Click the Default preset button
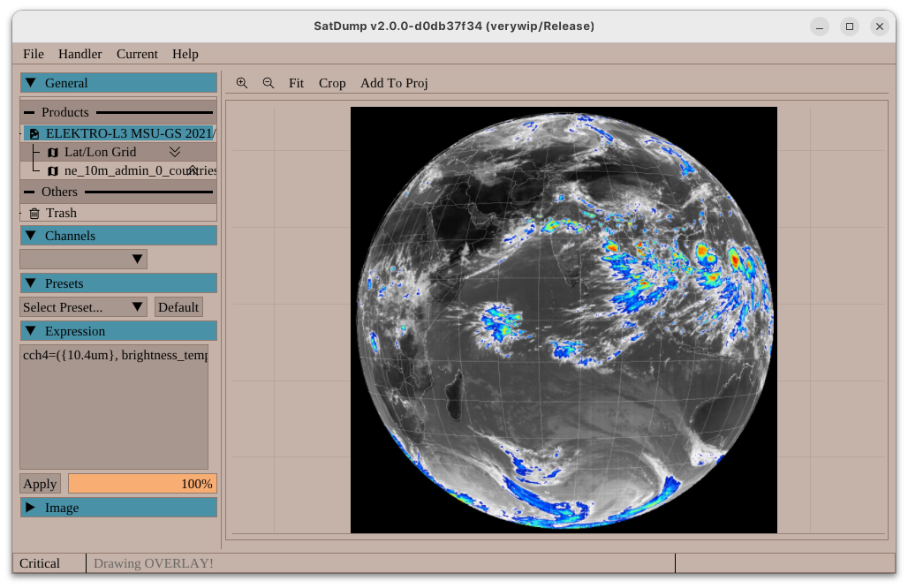The width and height of the screenshot is (908, 588). click(178, 307)
